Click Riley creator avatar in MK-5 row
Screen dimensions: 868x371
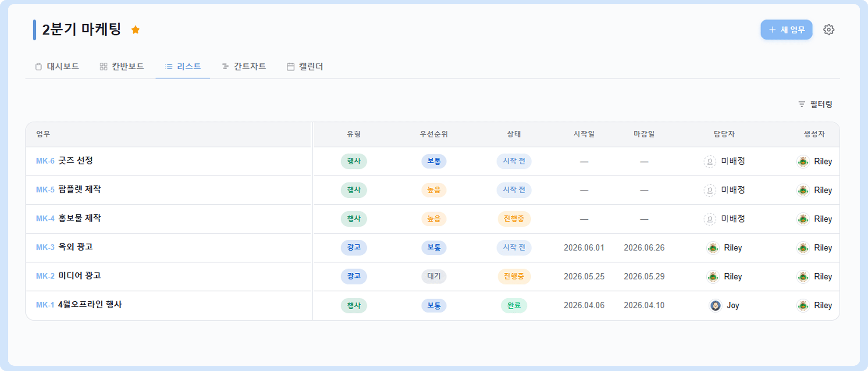pos(803,190)
